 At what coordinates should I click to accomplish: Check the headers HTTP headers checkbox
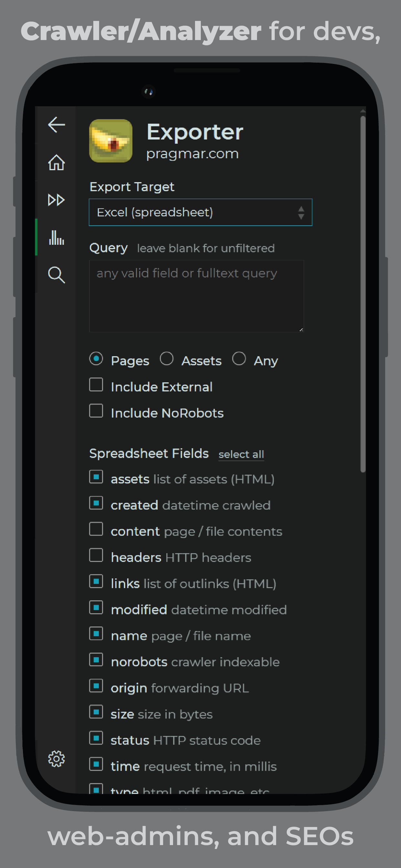[96, 555]
